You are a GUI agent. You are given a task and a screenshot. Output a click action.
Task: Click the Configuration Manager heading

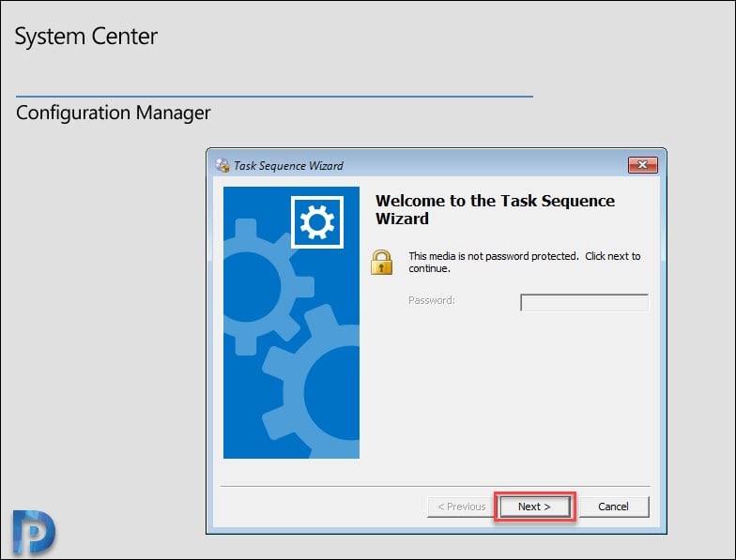pyautogui.click(x=113, y=113)
